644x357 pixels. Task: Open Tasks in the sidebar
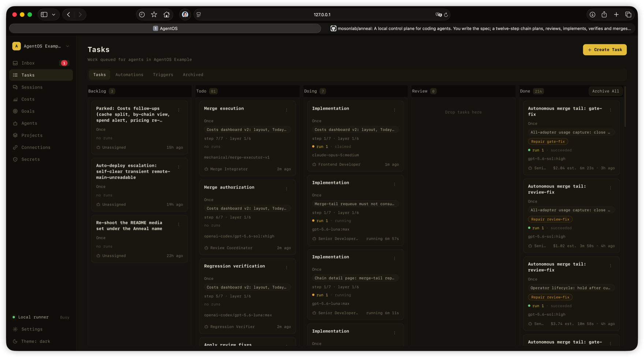tap(41, 75)
